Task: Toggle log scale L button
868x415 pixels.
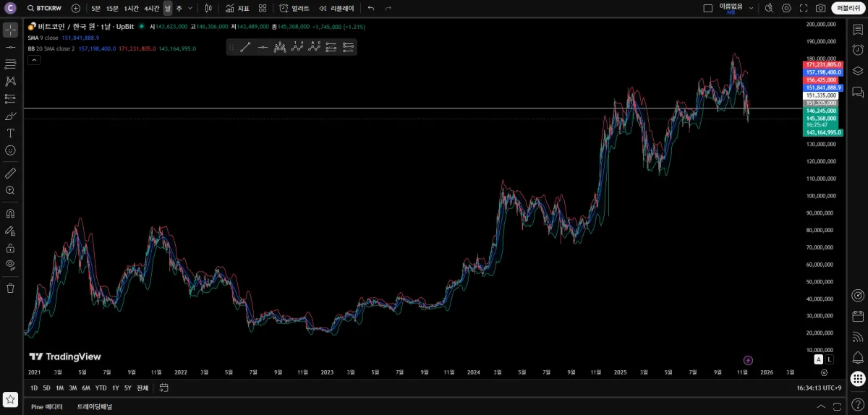Action: tap(829, 359)
